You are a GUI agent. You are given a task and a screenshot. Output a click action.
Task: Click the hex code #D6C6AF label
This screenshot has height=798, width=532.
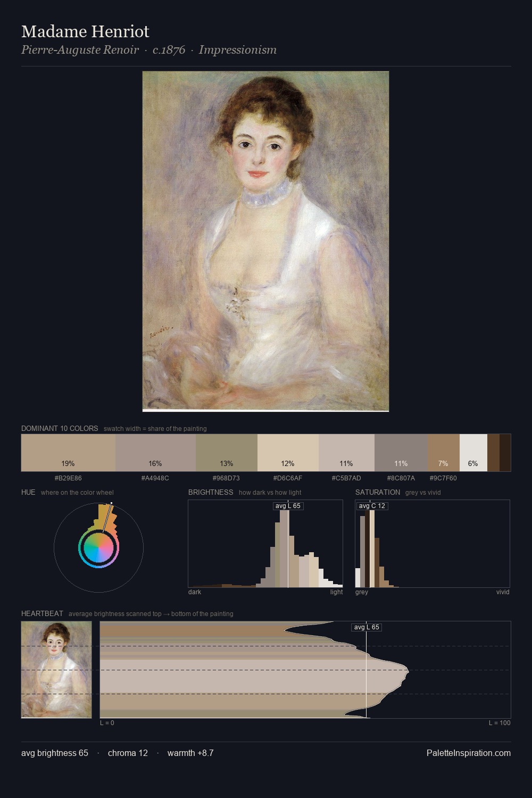tap(288, 478)
